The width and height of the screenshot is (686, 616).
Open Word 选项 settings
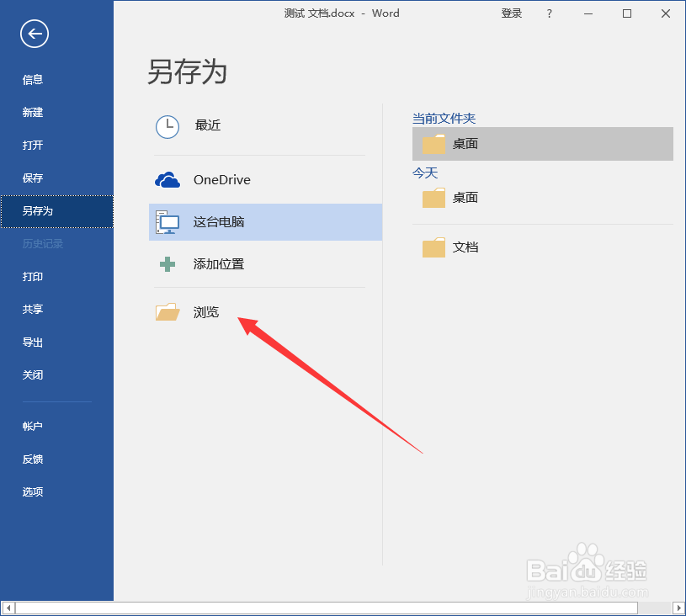tap(32, 491)
